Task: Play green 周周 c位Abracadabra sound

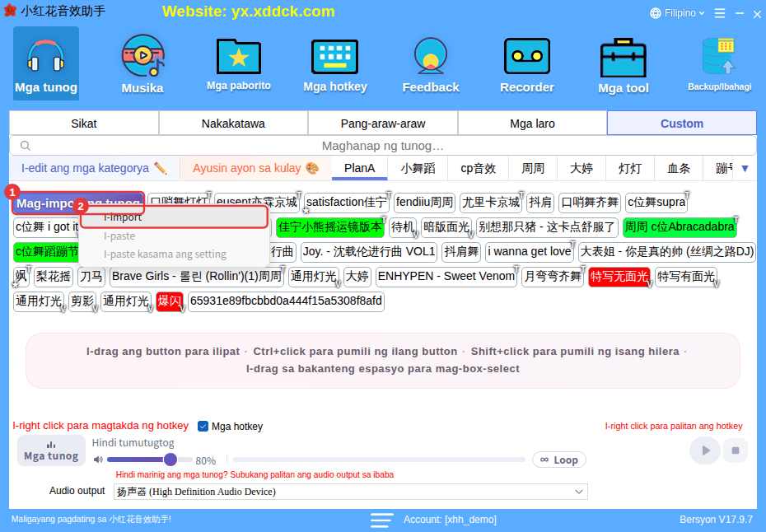Action: pos(680,227)
